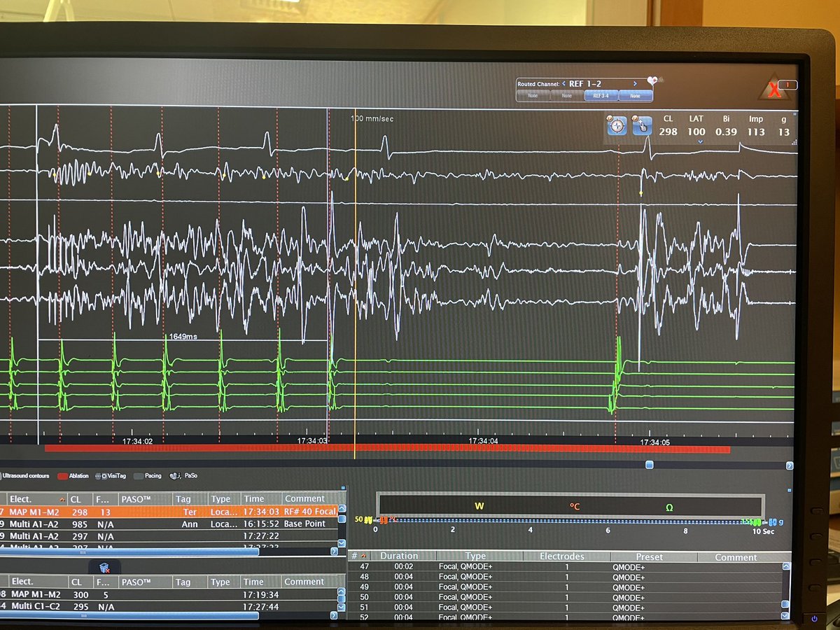Click the recycle bin delete icon

coord(104,567)
